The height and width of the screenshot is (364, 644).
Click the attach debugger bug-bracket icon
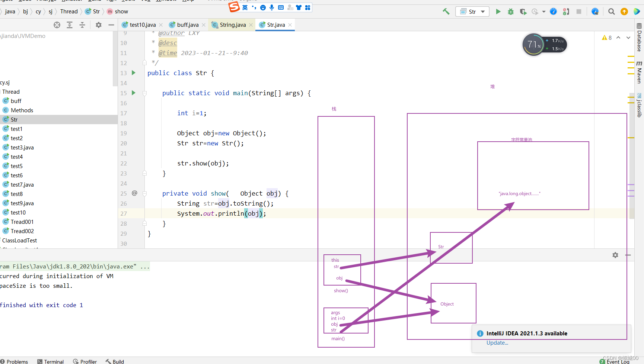pyautogui.click(x=566, y=12)
